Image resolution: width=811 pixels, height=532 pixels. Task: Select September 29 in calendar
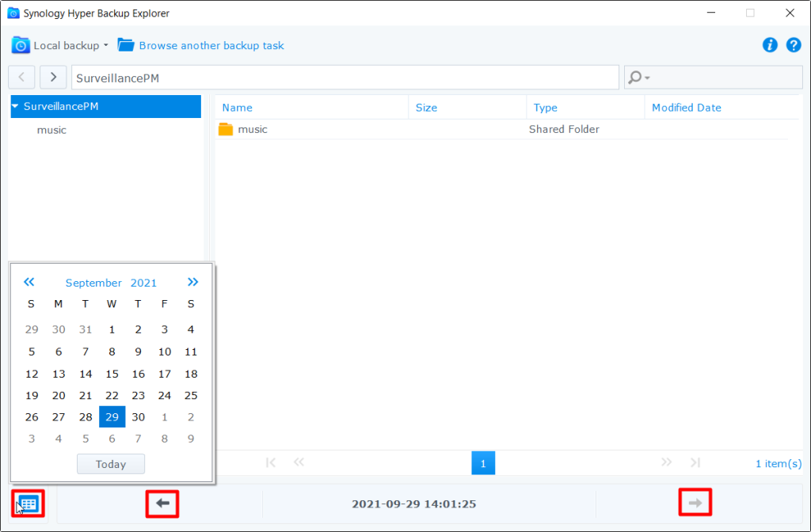(x=112, y=417)
